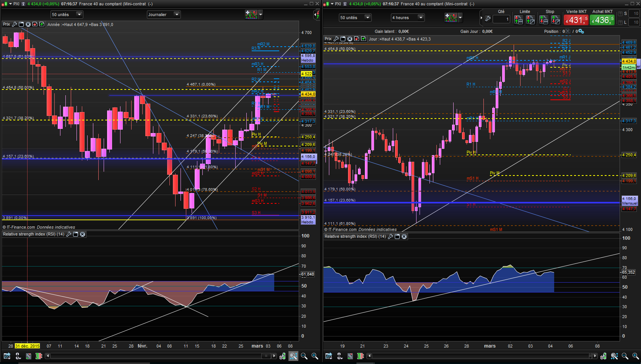Zoom in horizontally in right chart
The image size is (641, 364).
pyautogui.click(x=636, y=356)
